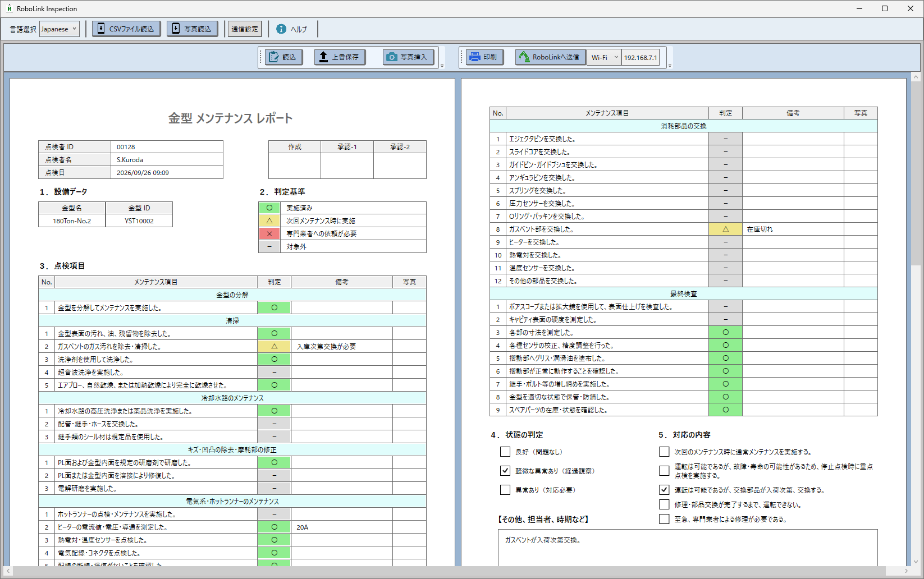Click the horizontal scrollbar left arrow
Image resolution: width=924 pixels, height=579 pixels.
[8, 571]
